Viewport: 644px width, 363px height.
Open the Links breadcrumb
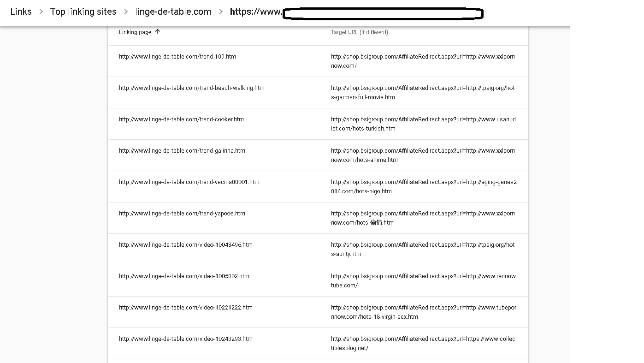[x=21, y=12]
